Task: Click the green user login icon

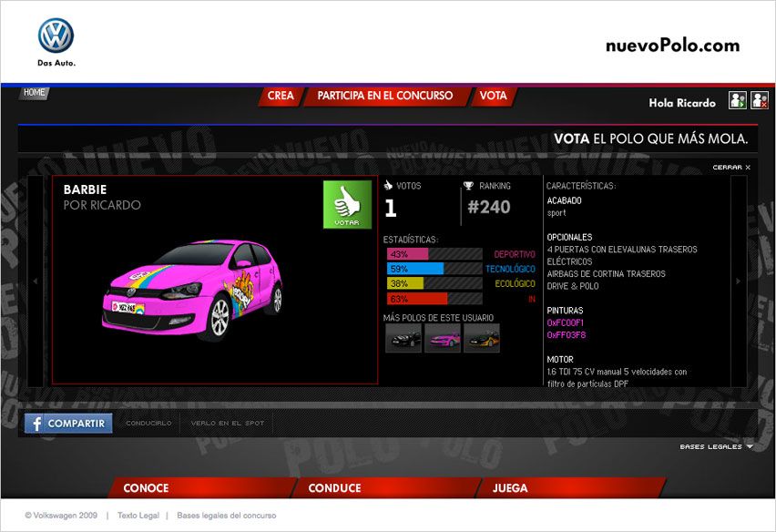Action: tap(738, 100)
